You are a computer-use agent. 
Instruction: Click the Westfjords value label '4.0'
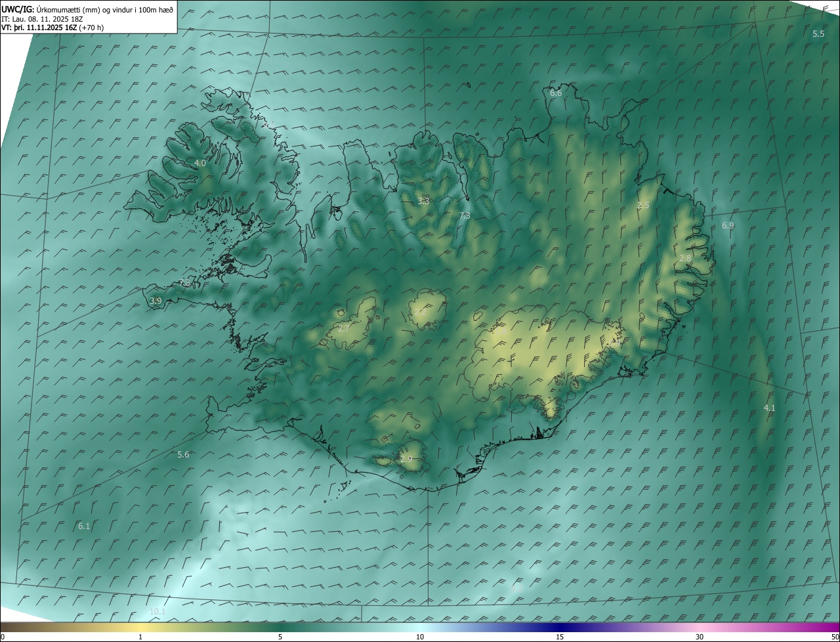[200, 163]
